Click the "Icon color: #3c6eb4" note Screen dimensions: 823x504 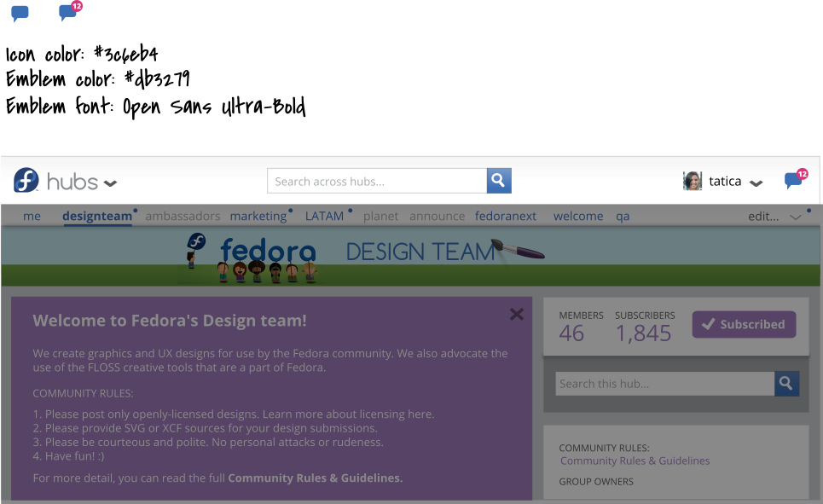82,54
